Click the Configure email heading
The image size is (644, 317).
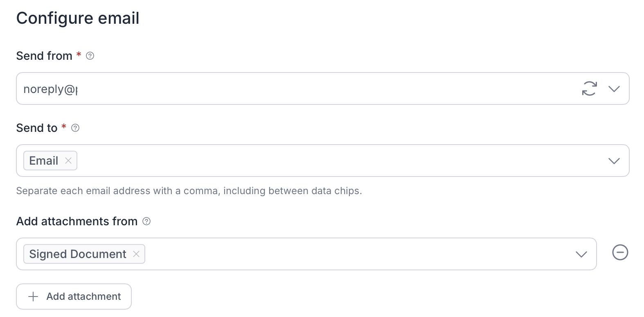coord(78,18)
